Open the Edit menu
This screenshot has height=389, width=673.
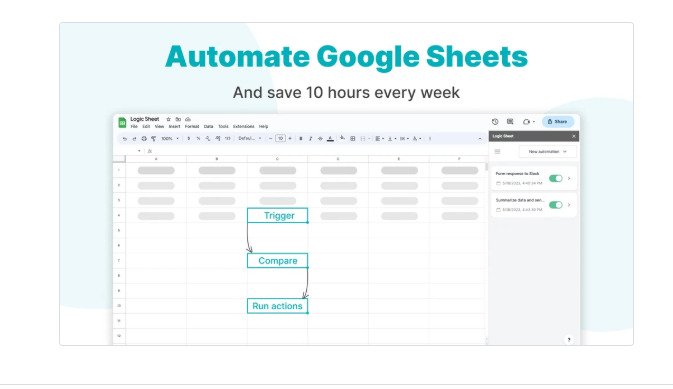(x=146, y=127)
